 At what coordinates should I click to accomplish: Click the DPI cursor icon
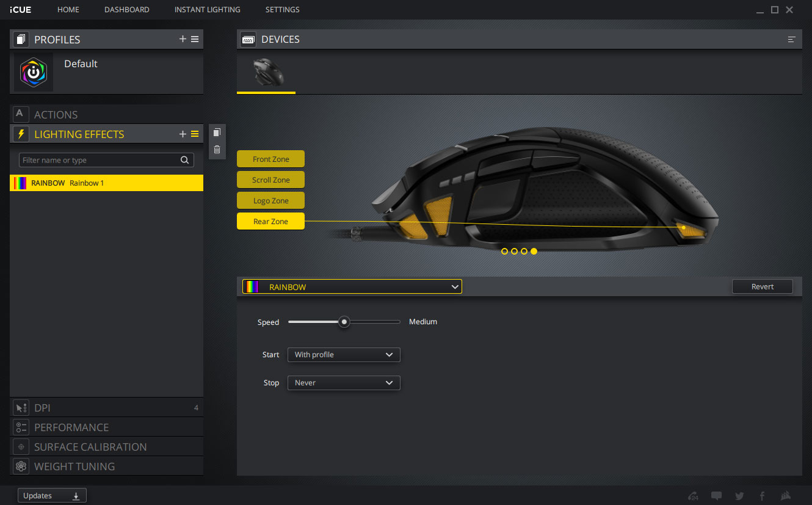click(x=21, y=408)
